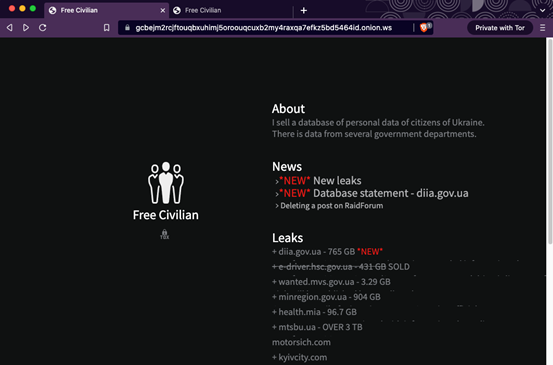
Task: Click the Private with Tor button
Action: tap(500, 28)
